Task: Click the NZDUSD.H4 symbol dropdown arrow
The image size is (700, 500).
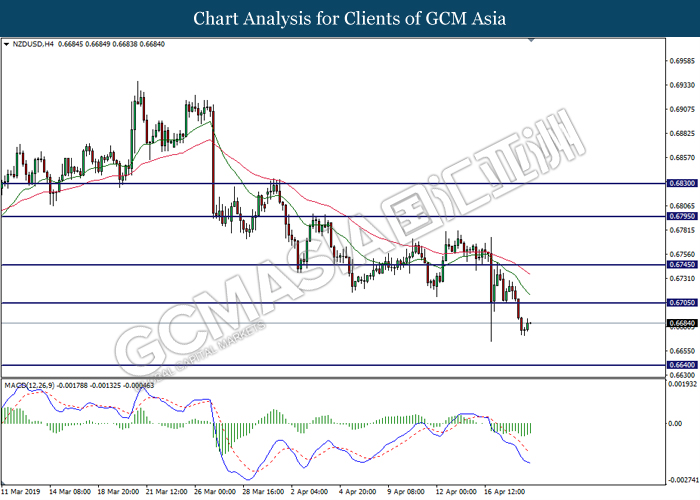Action: 6,44
